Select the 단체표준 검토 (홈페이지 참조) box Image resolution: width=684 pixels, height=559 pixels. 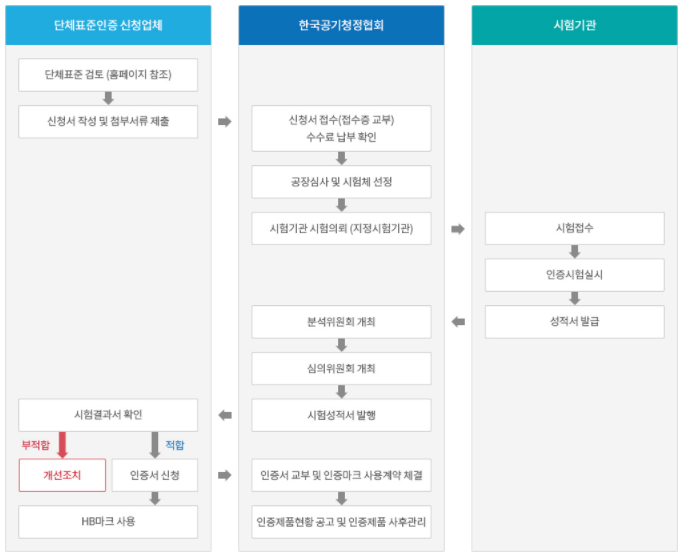pos(108,75)
